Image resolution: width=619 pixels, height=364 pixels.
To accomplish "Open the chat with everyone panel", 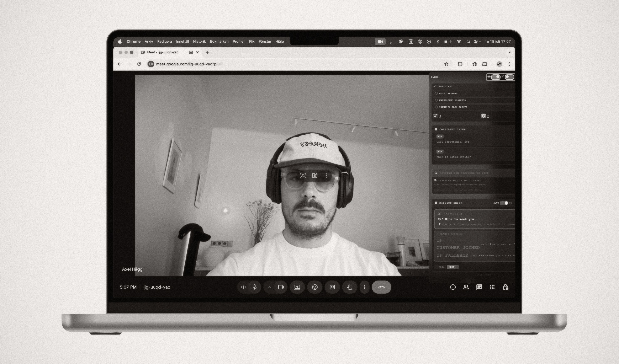I will coord(479,287).
